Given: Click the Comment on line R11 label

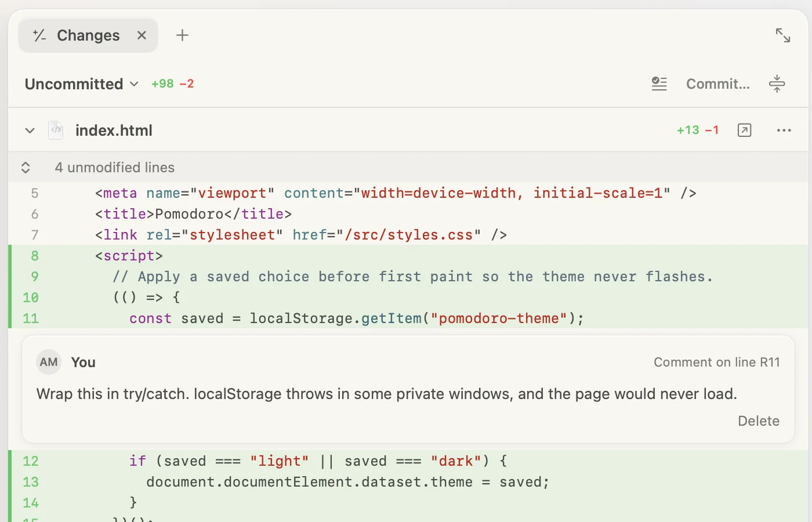Looking at the screenshot, I should pyautogui.click(x=717, y=362).
